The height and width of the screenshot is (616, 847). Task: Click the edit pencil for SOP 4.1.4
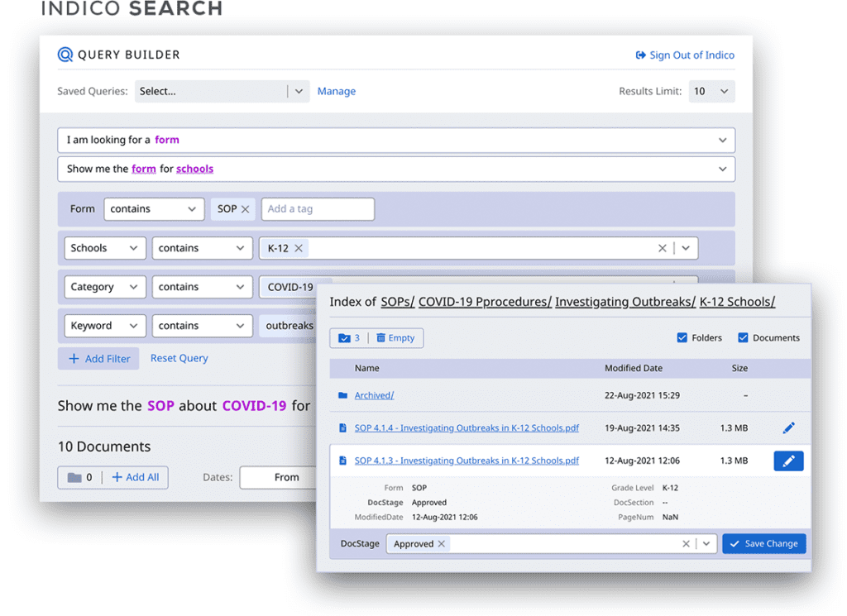point(787,428)
